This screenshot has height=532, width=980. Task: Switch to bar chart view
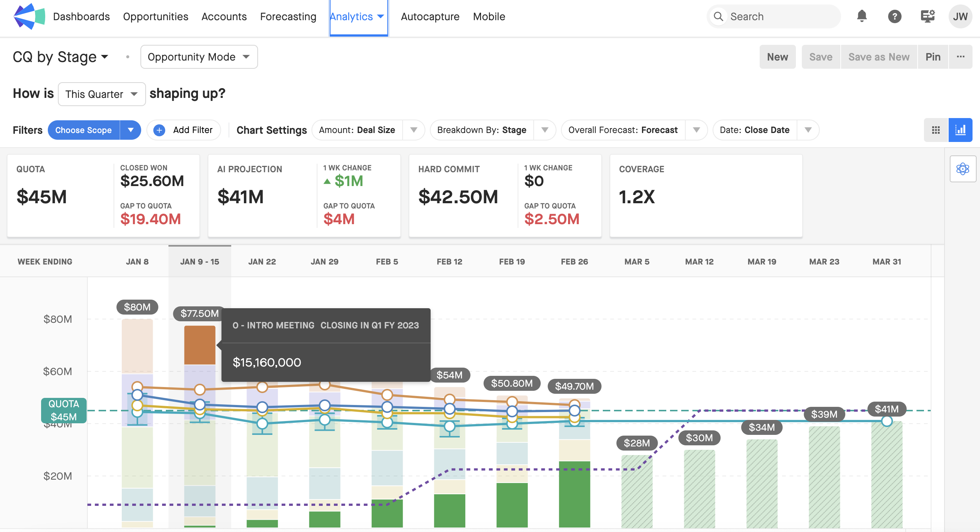(x=960, y=130)
